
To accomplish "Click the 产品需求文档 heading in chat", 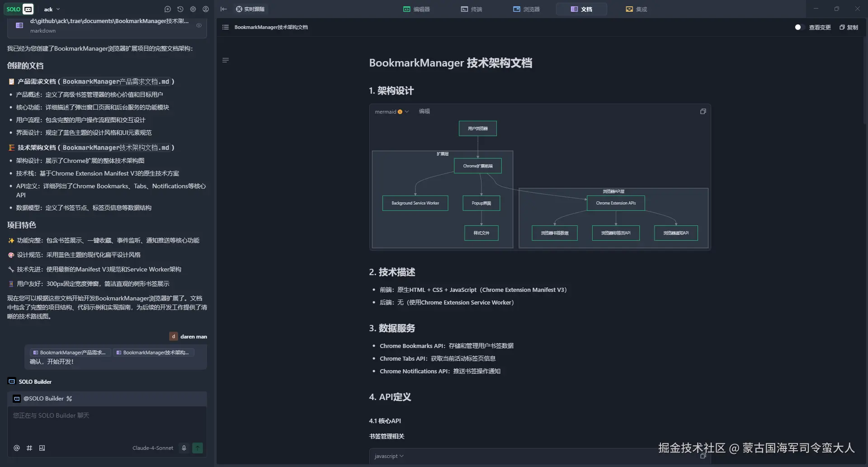I will click(91, 81).
